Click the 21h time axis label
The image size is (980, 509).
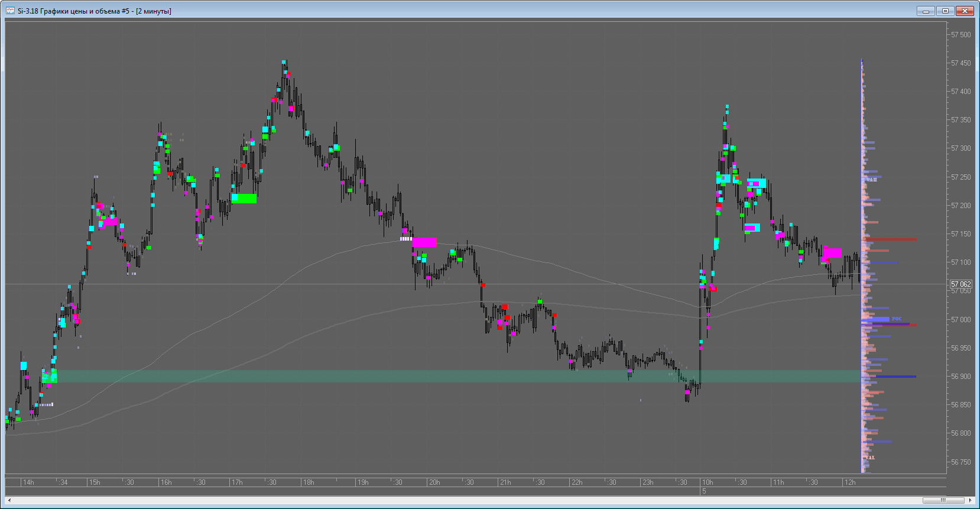click(x=505, y=482)
